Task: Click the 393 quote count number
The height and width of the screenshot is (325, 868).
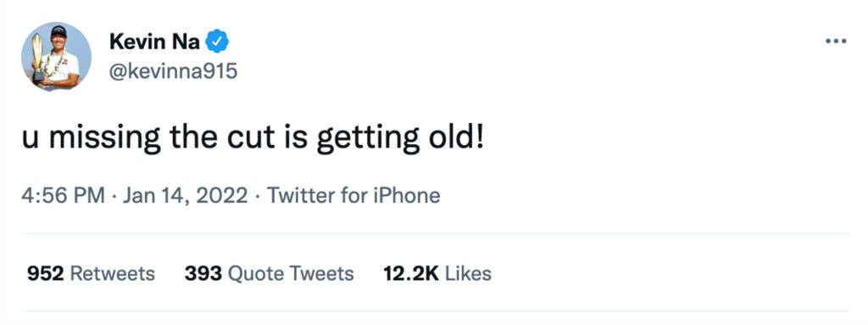Action: click(203, 273)
